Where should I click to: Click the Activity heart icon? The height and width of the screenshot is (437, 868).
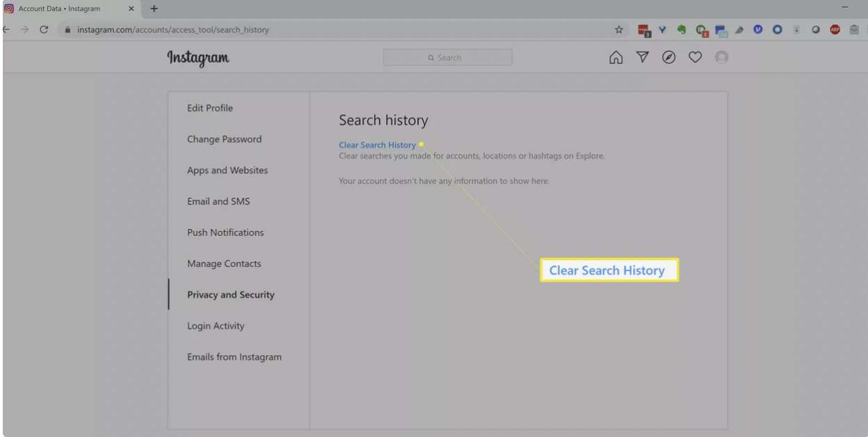coord(695,57)
